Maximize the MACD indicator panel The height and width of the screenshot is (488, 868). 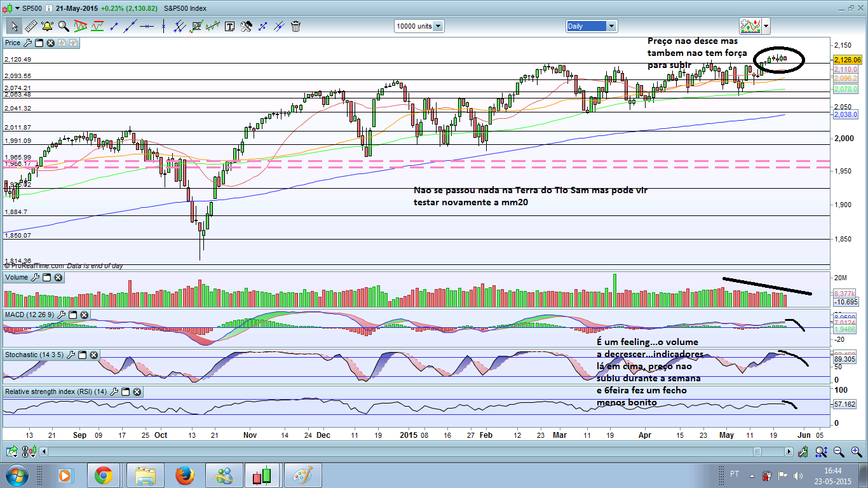[x=72, y=315]
